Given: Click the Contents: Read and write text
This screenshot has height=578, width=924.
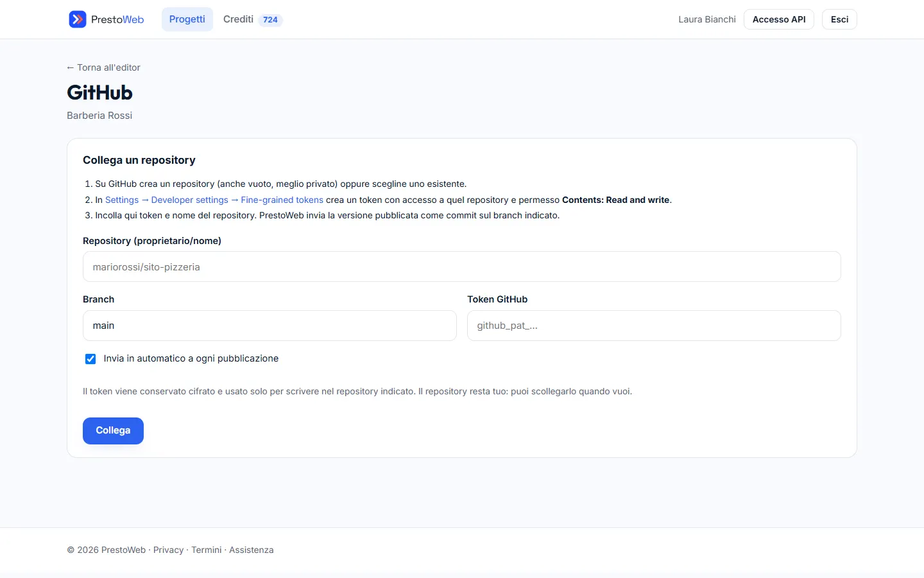Looking at the screenshot, I should pos(615,200).
